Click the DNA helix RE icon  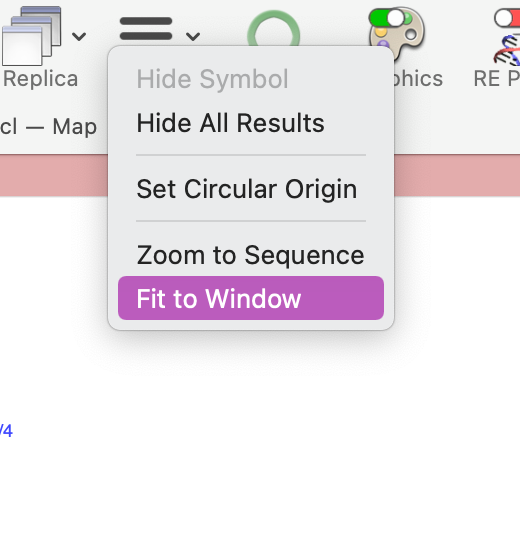click(507, 50)
